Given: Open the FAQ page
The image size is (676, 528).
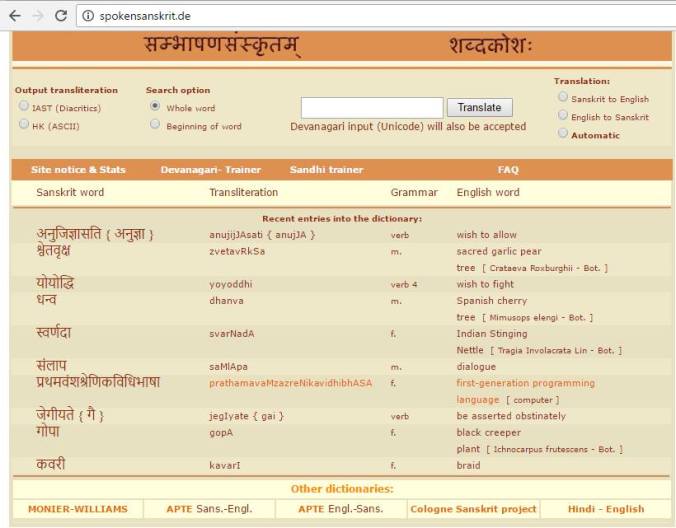Looking at the screenshot, I should [x=508, y=170].
